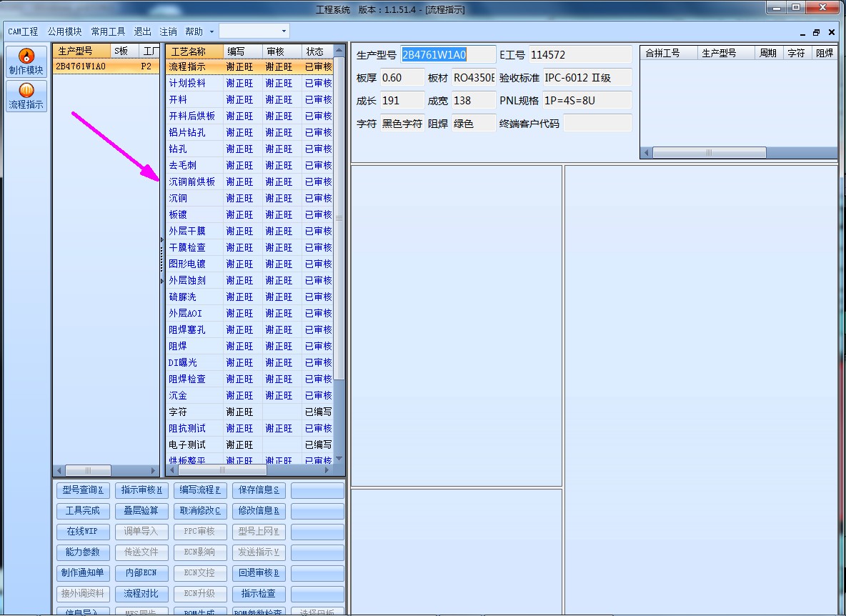Open the 流程指示 sidebar module
This screenshot has width=846, height=616.
pos(26,96)
